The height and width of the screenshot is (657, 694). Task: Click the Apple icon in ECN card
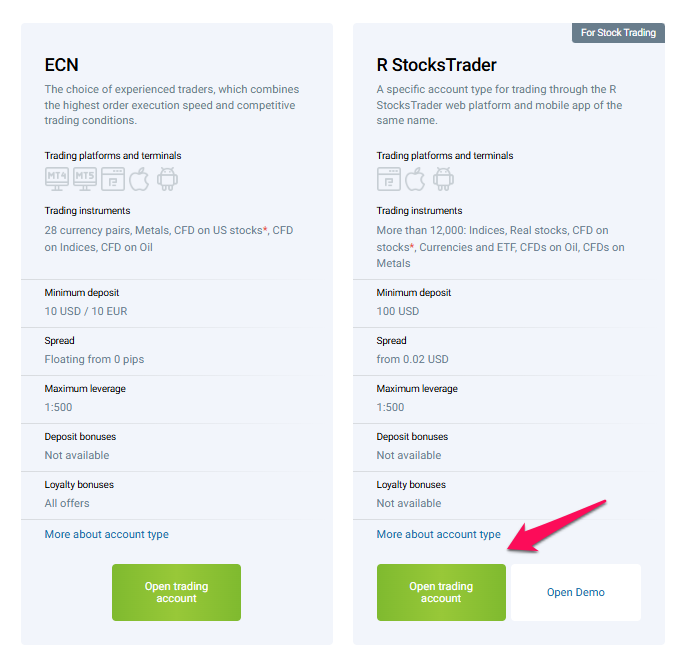point(139,179)
